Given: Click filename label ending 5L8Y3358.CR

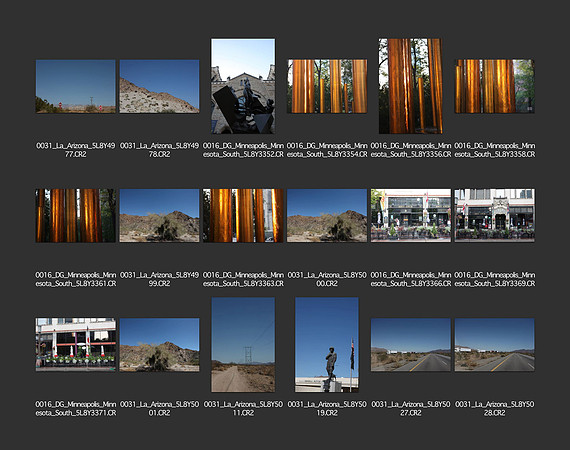Looking at the screenshot, I should tap(495, 150).
